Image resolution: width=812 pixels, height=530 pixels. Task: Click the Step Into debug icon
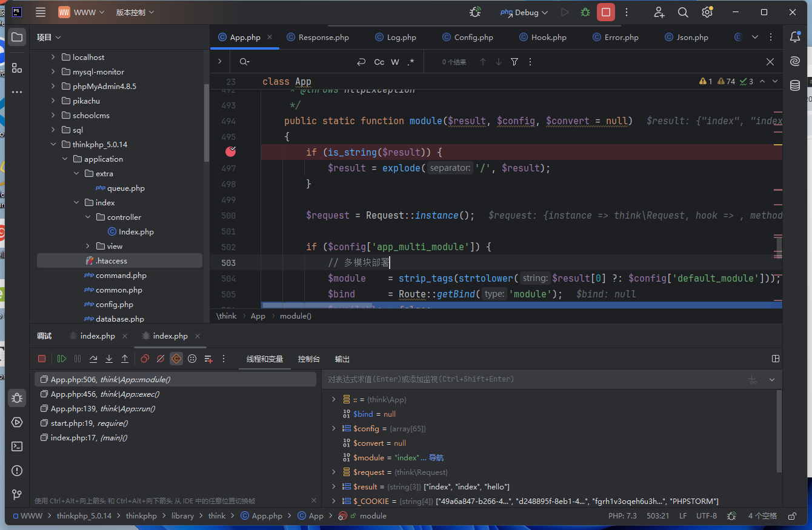[x=109, y=359]
